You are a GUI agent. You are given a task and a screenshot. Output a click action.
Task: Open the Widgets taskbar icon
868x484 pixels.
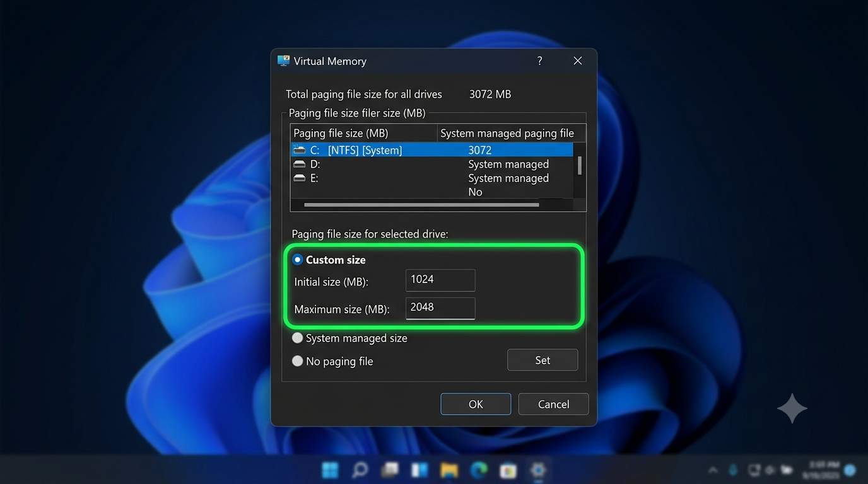tap(419, 470)
